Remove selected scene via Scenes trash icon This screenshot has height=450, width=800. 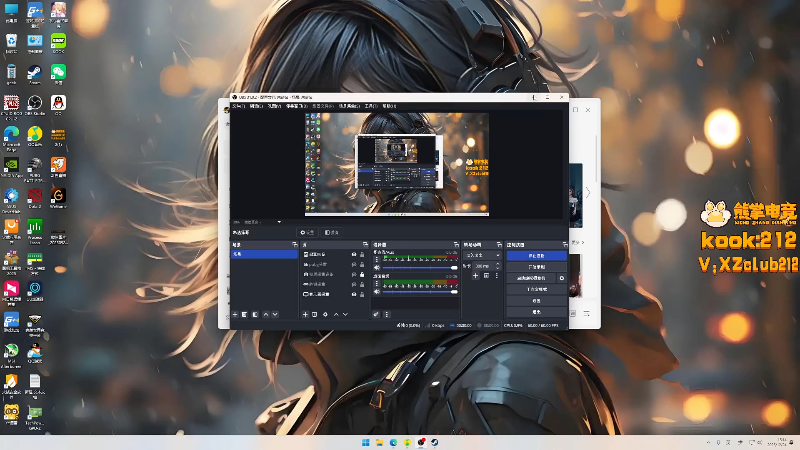pyautogui.click(x=244, y=315)
